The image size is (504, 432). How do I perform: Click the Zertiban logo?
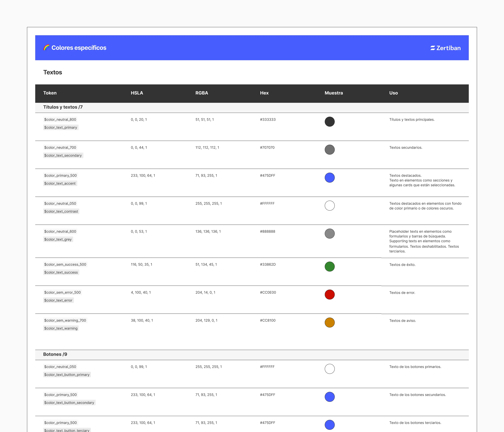pyautogui.click(x=445, y=48)
